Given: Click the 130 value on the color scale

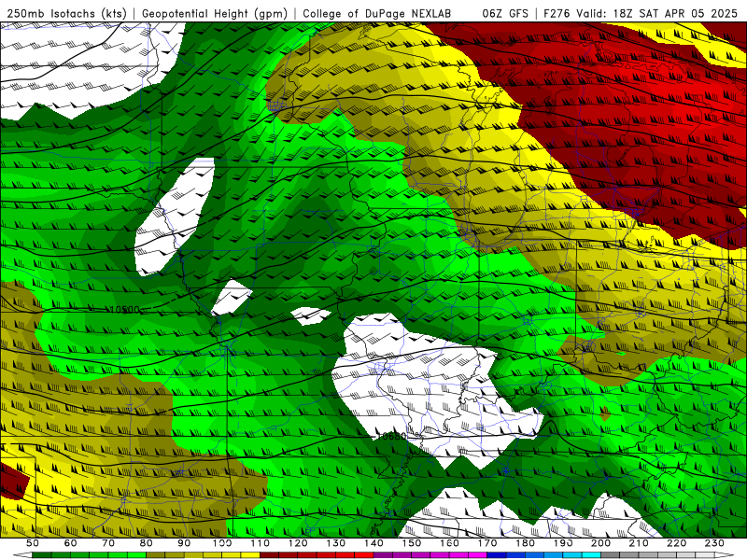Looking at the screenshot, I should 336,543.
